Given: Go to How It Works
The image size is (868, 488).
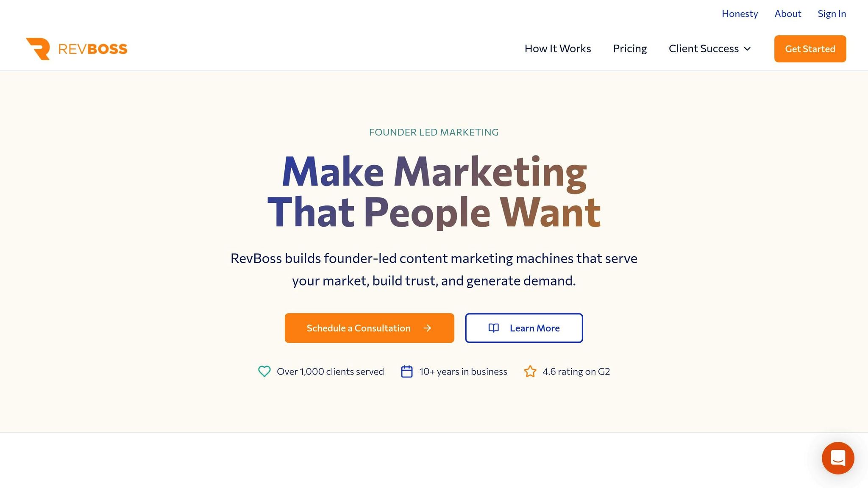Looking at the screenshot, I should click(x=557, y=49).
